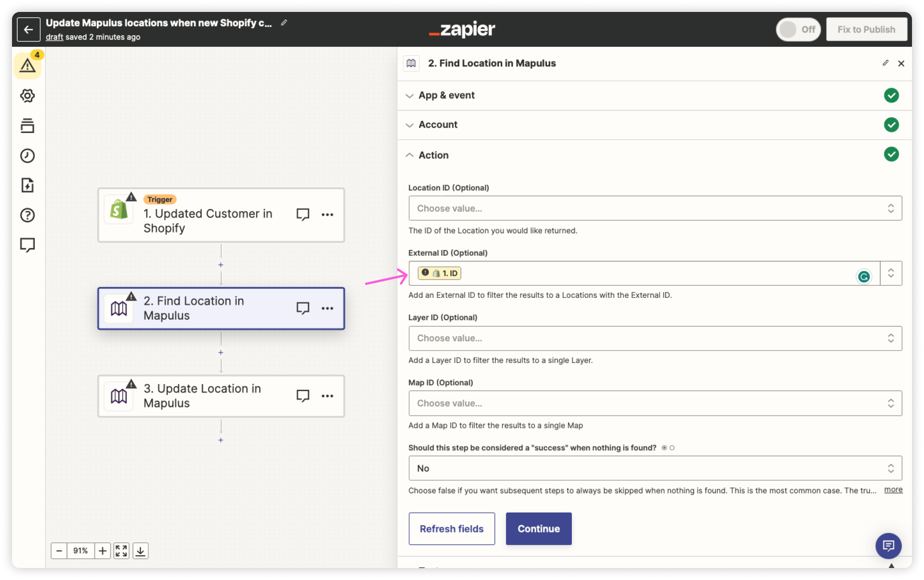Open more options for Update Location step

(327, 396)
